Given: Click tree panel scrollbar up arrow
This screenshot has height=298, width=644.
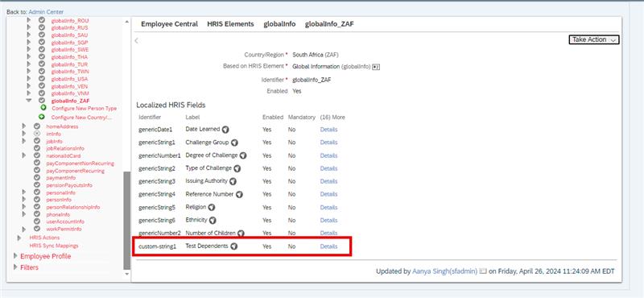Looking at the screenshot, I should click(127, 22).
